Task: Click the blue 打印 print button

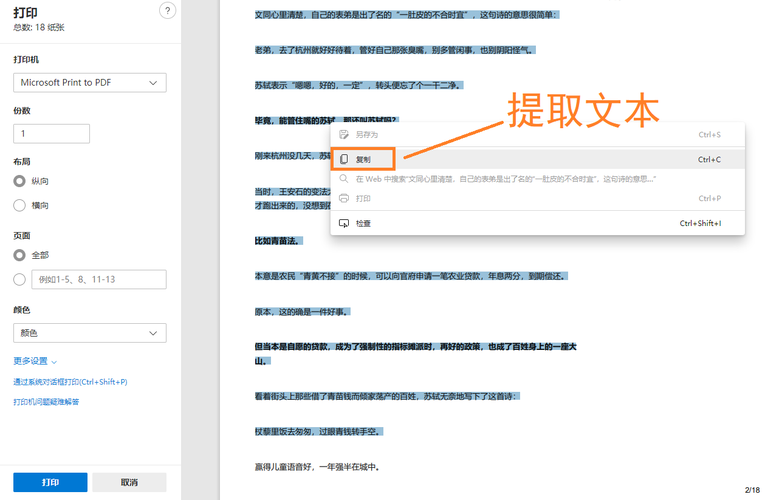Action: click(x=50, y=482)
